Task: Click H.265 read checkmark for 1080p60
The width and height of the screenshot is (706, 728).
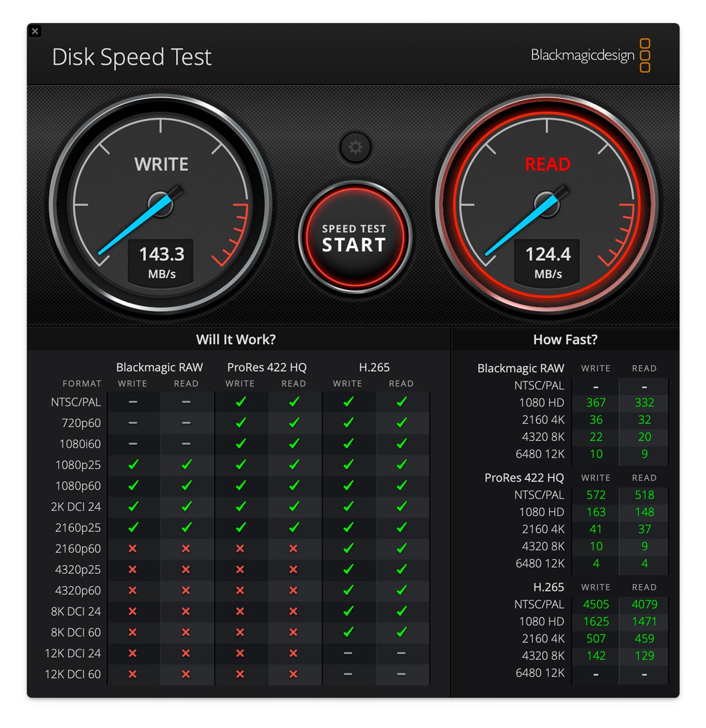Action: (x=402, y=486)
